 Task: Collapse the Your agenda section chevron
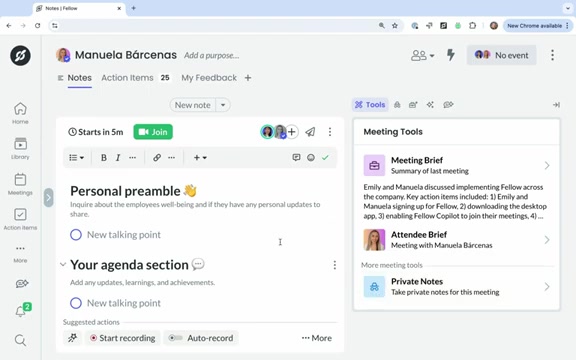click(x=63, y=264)
